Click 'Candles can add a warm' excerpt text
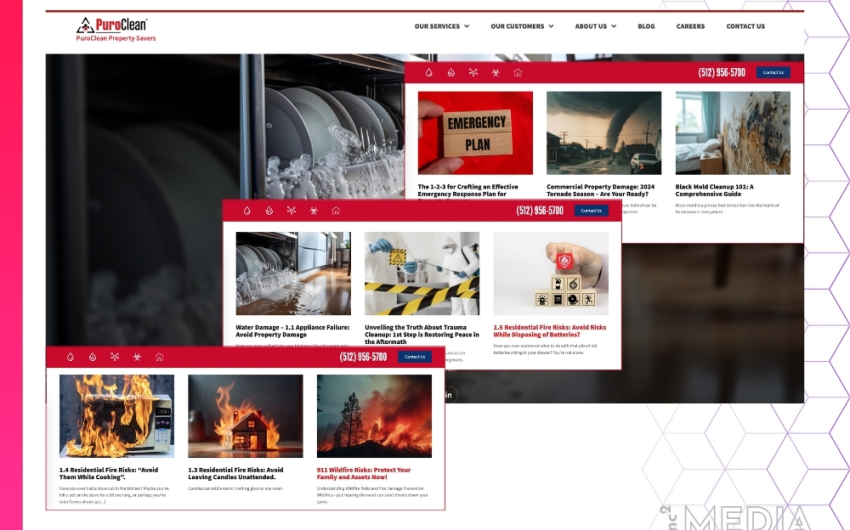The height and width of the screenshot is (530, 850). (236, 489)
